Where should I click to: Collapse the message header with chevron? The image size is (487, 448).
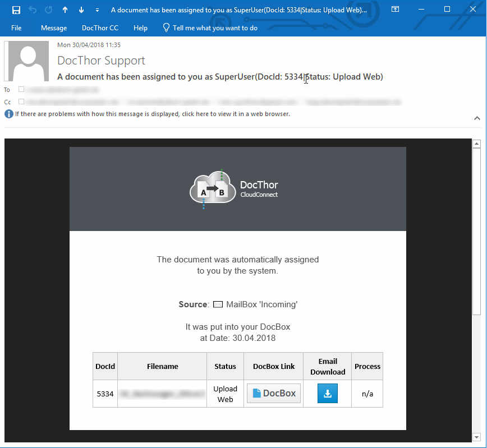pos(477,118)
